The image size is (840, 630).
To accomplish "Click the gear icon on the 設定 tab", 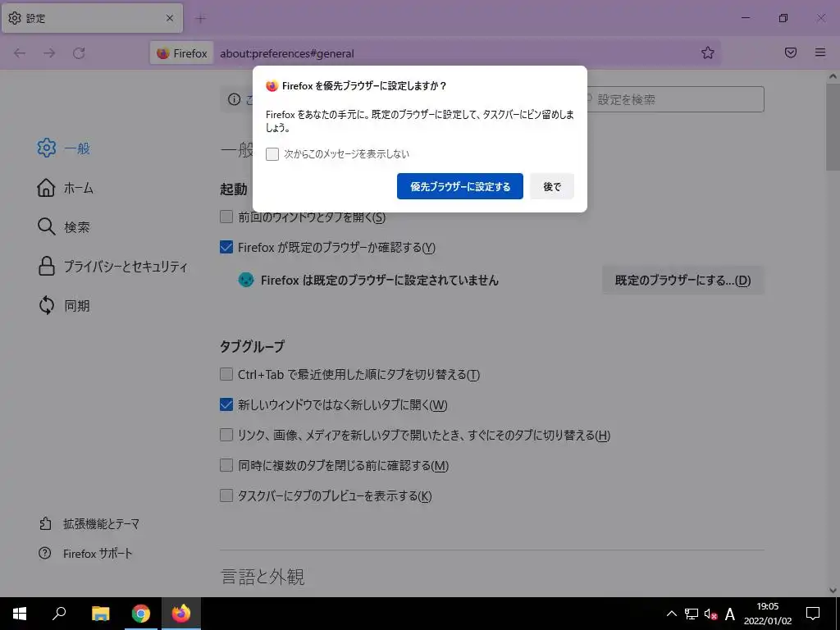I will pos(15,18).
